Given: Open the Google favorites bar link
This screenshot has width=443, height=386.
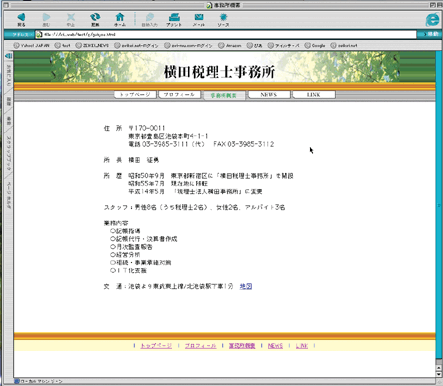Looking at the screenshot, I should click(315, 45).
